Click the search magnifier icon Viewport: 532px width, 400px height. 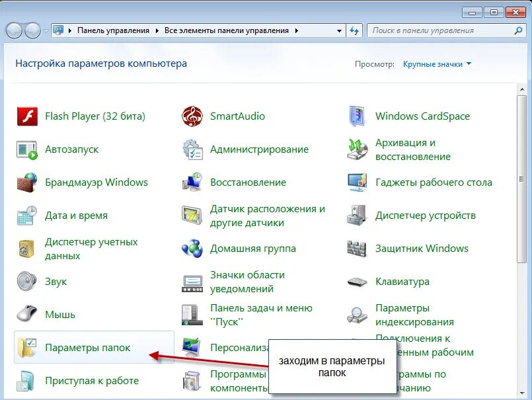pos(518,30)
